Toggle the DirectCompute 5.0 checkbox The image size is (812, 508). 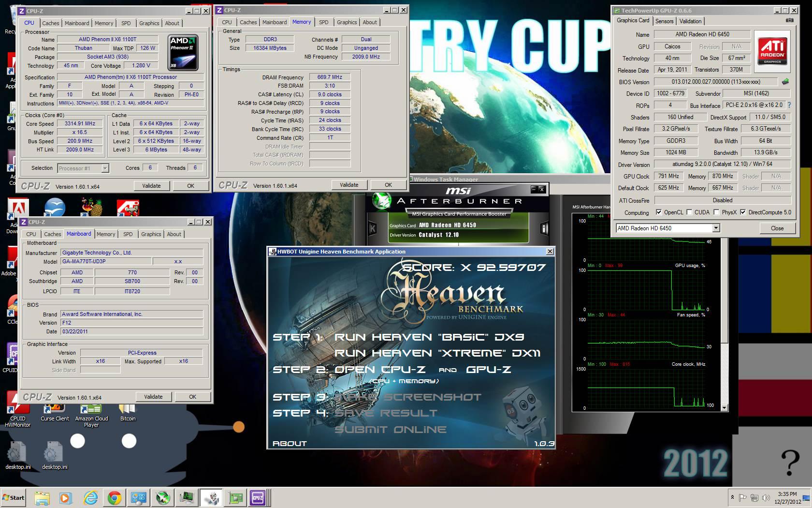(x=743, y=212)
